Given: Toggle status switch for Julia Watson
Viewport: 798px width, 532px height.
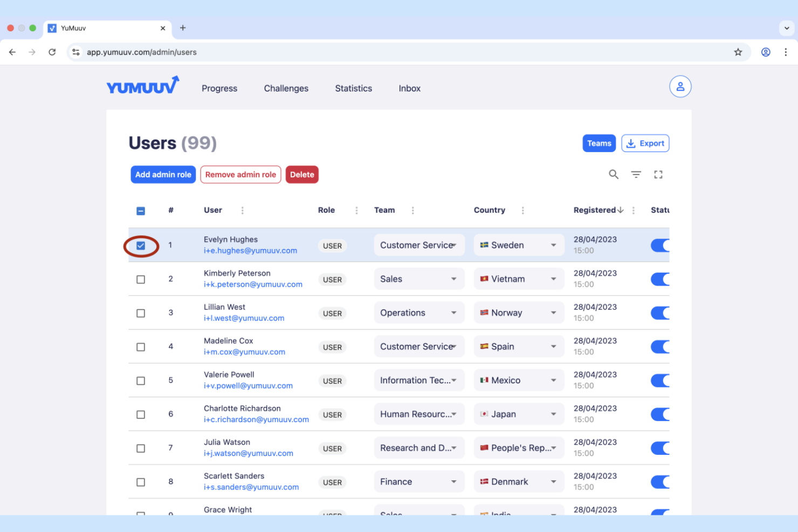Looking at the screenshot, I should (661, 448).
